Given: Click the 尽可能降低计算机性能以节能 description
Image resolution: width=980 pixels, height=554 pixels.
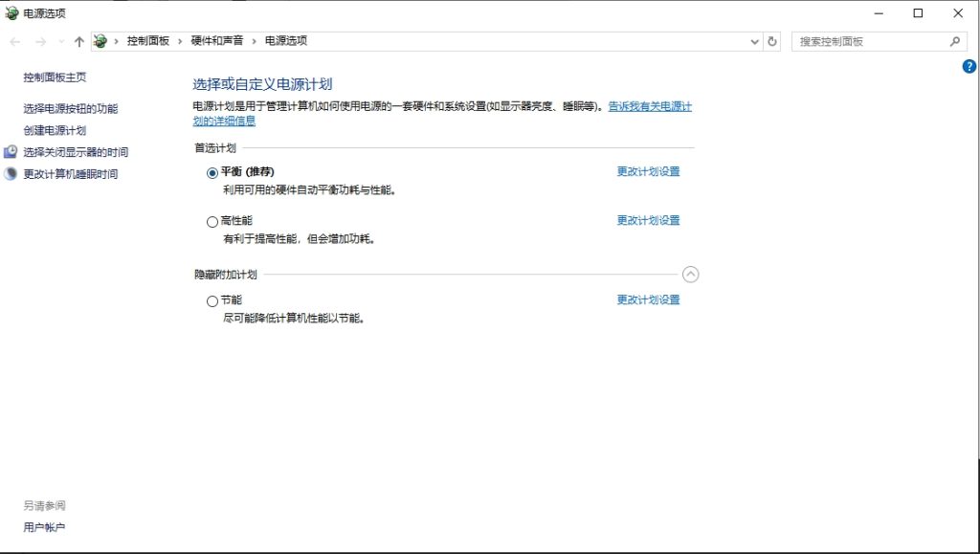Looking at the screenshot, I should pos(294,319).
